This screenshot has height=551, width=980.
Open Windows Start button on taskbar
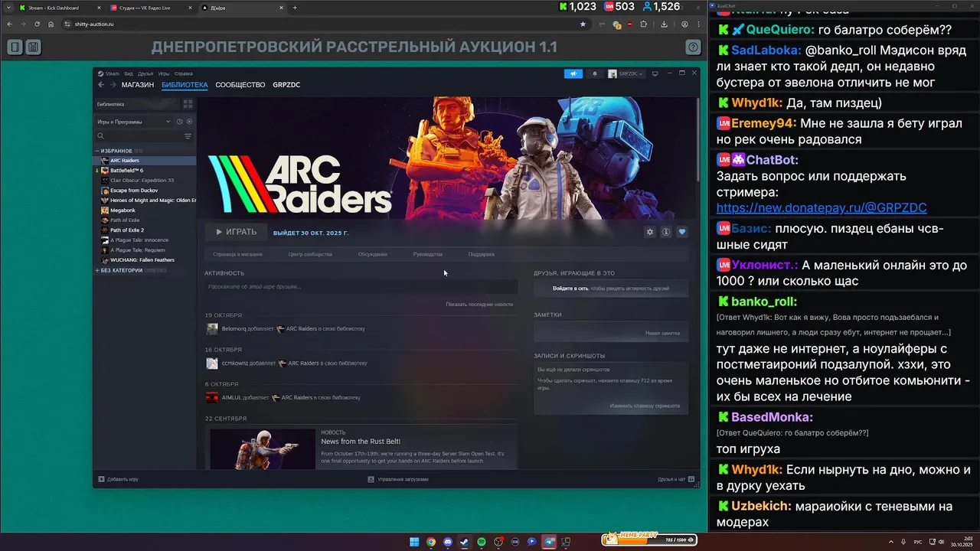point(414,542)
